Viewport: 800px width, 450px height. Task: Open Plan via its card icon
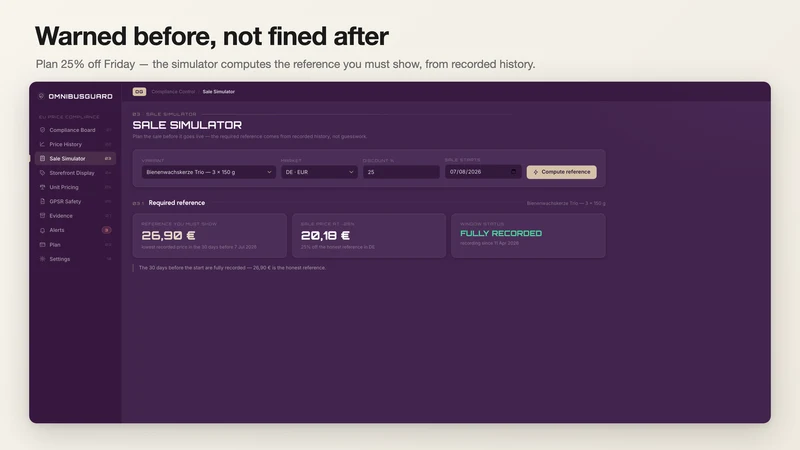[42, 244]
